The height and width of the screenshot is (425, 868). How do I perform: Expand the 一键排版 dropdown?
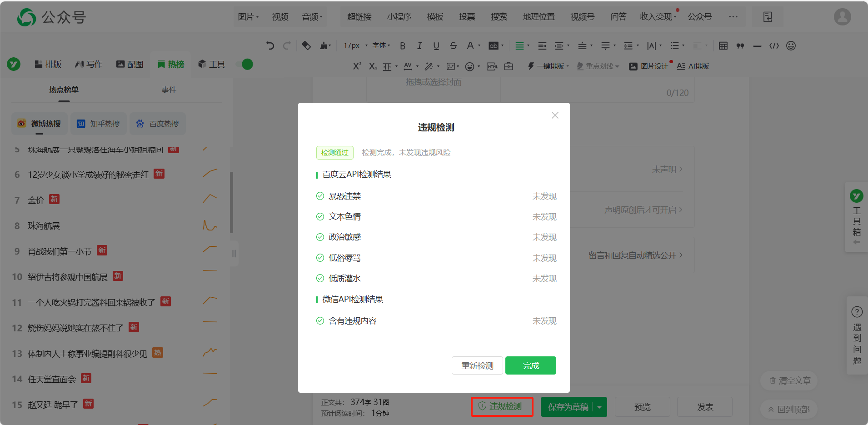(x=548, y=66)
